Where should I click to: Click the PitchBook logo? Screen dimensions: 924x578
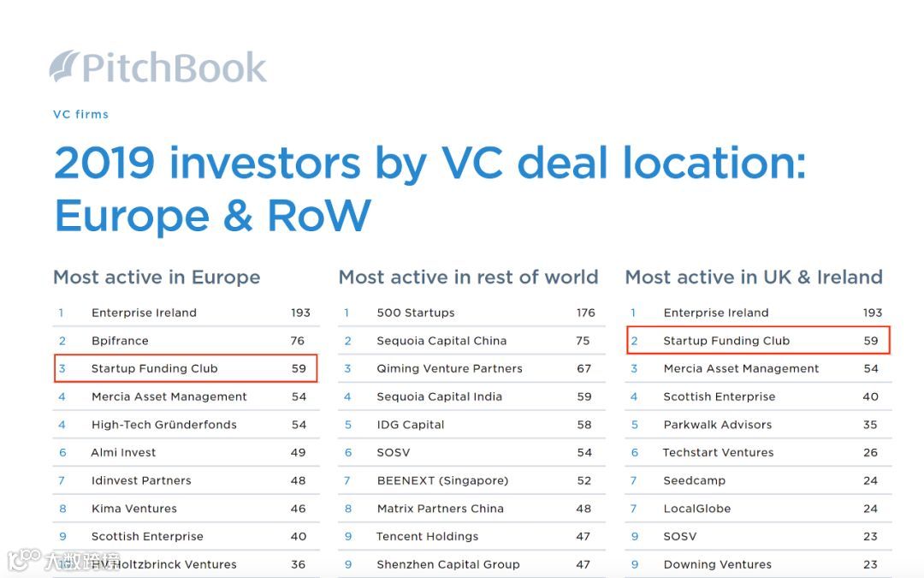[158, 68]
